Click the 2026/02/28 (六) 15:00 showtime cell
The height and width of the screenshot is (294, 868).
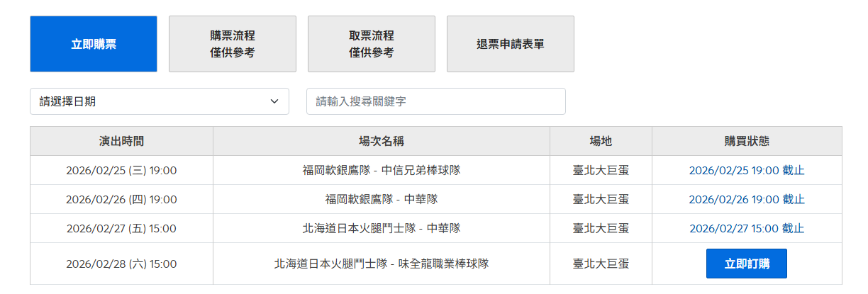click(121, 264)
